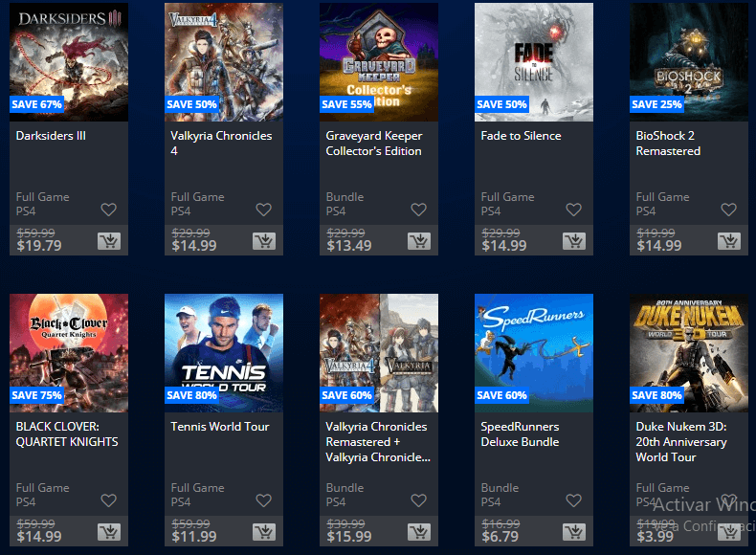Open Duke Nukem 3D 20th Anniversary title

(x=681, y=442)
